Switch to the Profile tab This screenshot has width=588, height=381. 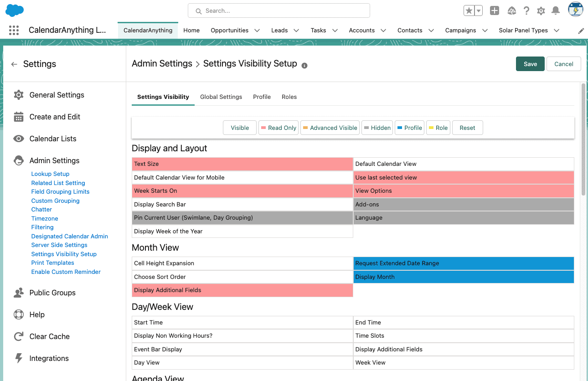pyautogui.click(x=262, y=97)
